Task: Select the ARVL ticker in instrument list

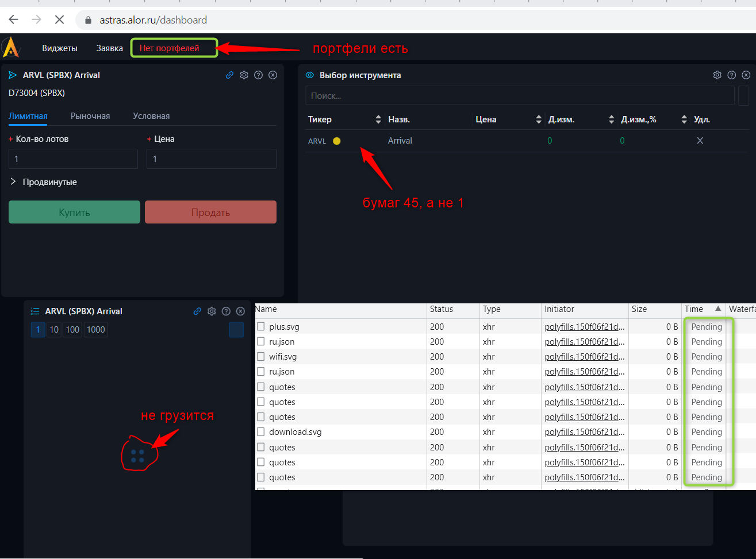Action: (317, 141)
